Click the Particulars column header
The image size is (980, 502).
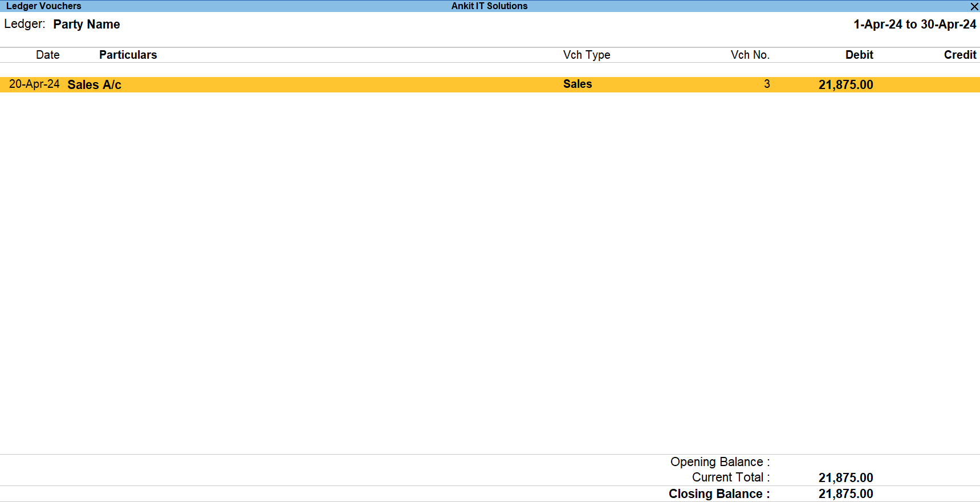(x=128, y=55)
